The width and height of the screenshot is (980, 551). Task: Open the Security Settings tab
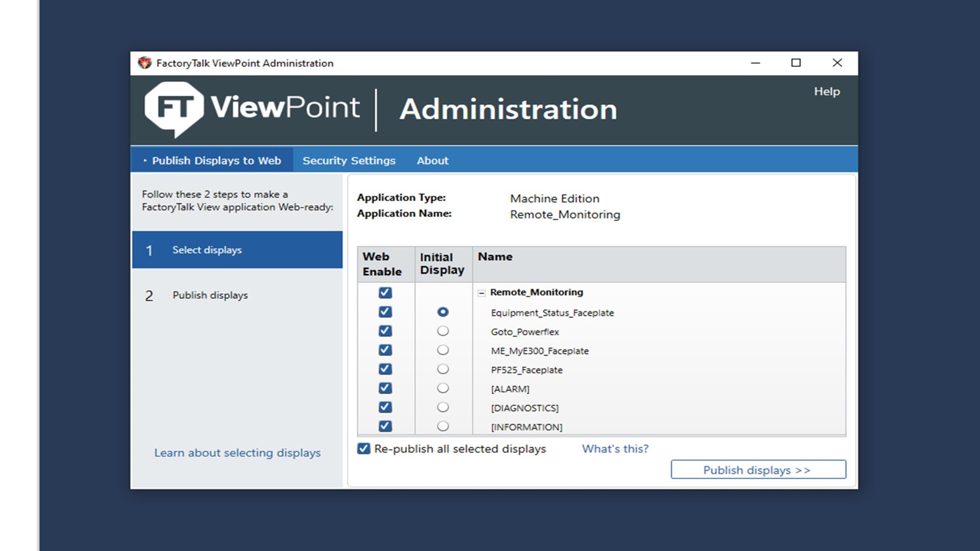(349, 160)
